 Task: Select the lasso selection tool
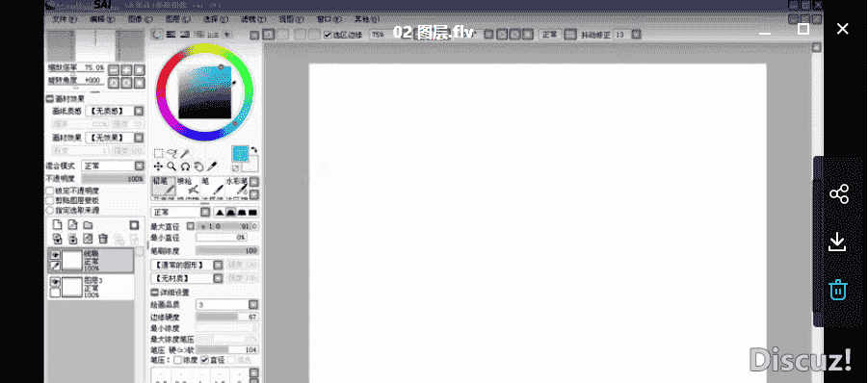[171, 154]
